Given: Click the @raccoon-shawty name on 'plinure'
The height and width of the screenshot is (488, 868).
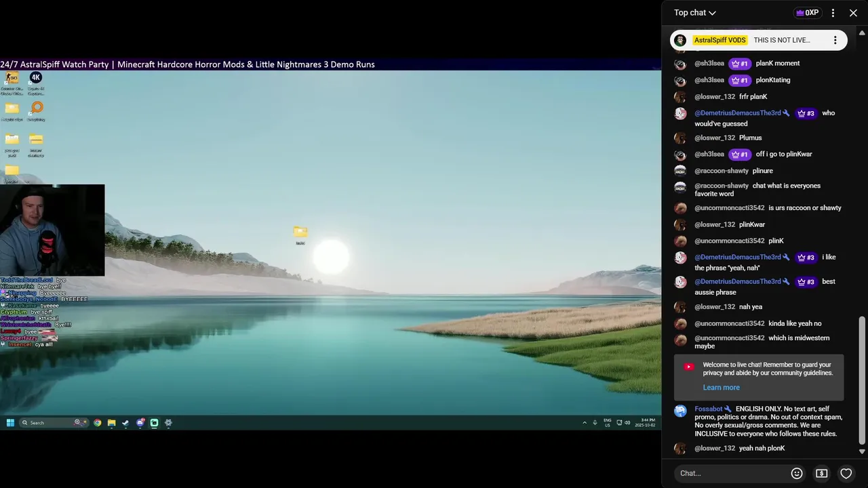Looking at the screenshot, I should tap(722, 171).
